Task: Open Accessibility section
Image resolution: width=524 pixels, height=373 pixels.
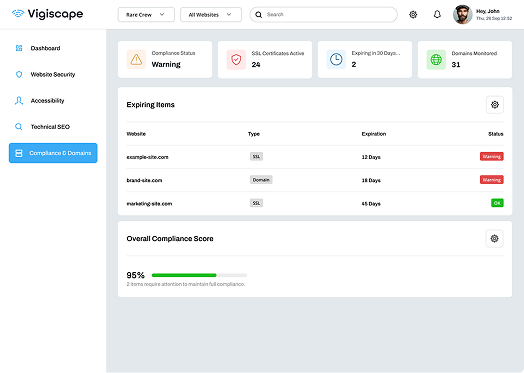Action: click(x=47, y=101)
